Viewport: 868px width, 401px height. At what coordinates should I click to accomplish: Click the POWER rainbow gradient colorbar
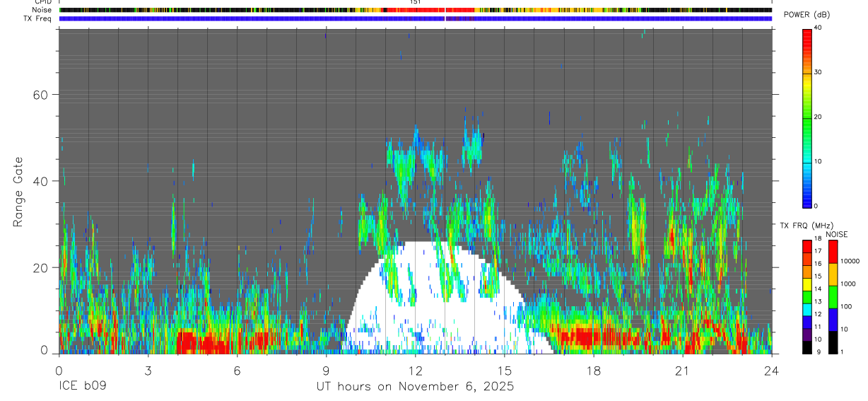point(807,117)
